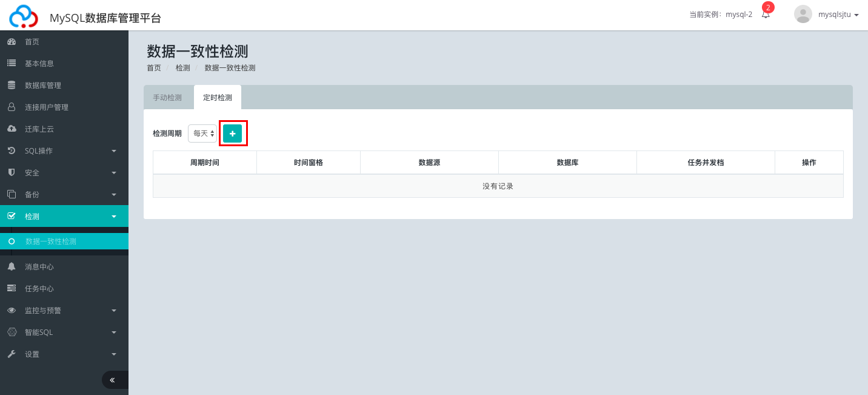Select the 定时检测 tab
Image resolution: width=868 pixels, height=395 pixels.
218,98
